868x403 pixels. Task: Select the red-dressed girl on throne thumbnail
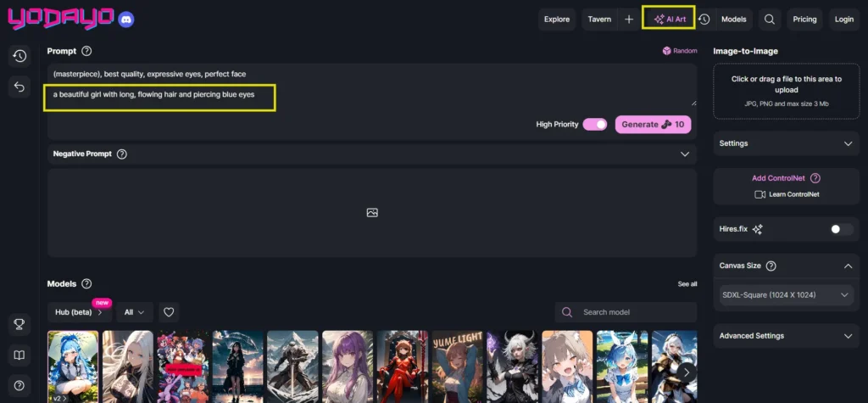click(x=403, y=367)
